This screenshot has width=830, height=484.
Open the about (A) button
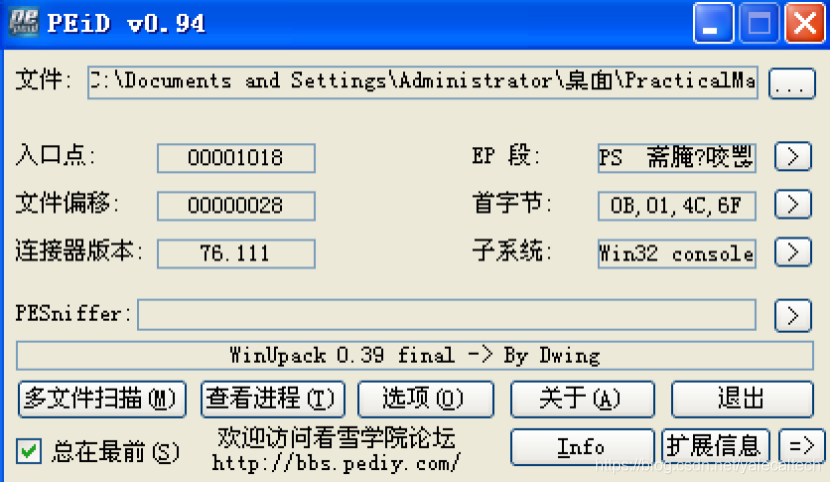582,399
